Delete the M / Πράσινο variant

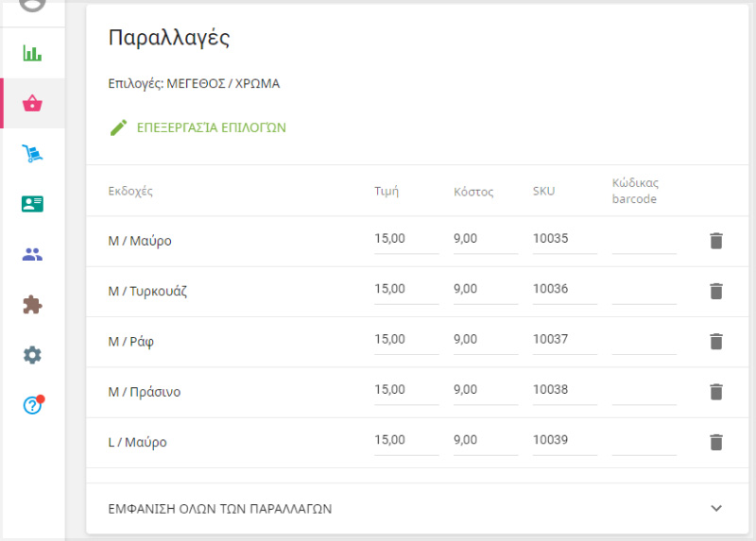pyautogui.click(x=716, y=392)
